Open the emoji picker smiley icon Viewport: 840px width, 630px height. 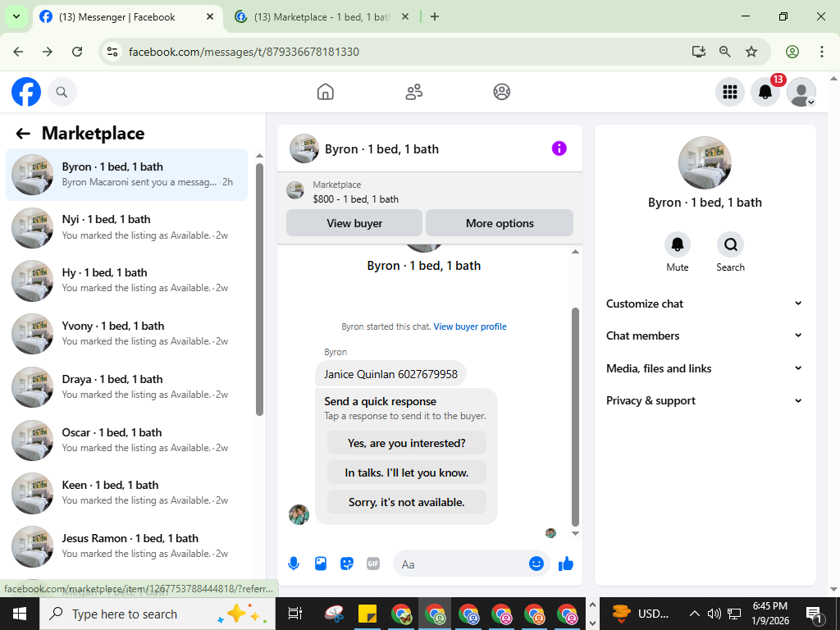pos(536,564)
